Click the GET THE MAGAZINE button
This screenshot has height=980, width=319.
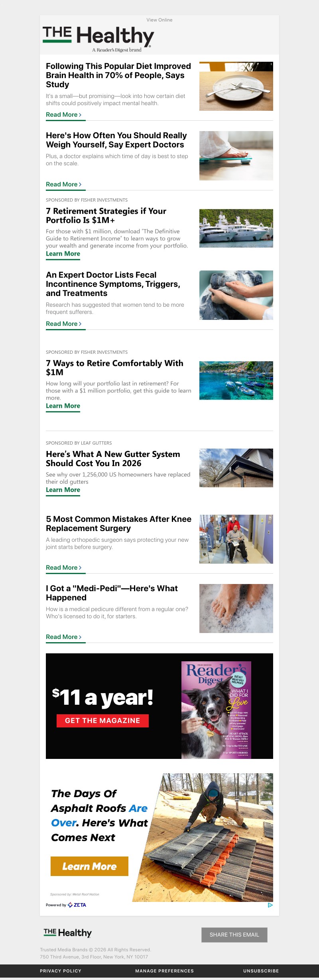click(102, 721)
